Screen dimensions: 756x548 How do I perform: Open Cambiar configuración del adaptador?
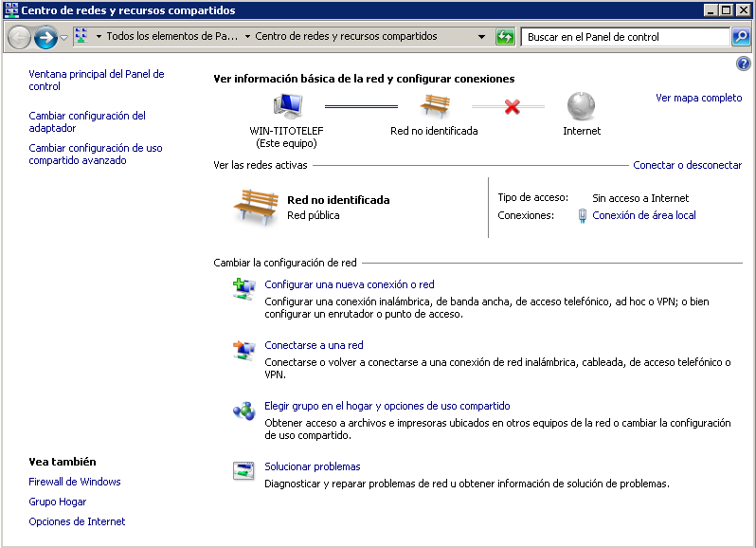pyautogui.click(x=87, y=121)
